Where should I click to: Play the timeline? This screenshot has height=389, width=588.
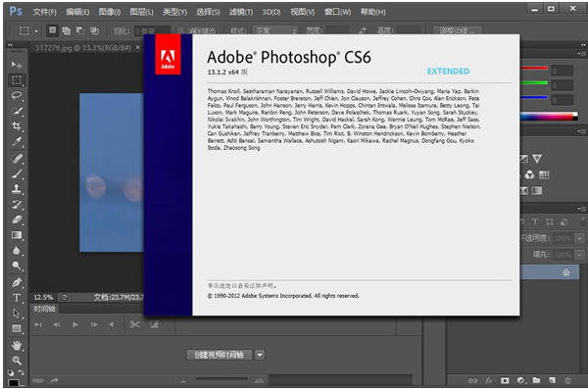pos(75,324)
